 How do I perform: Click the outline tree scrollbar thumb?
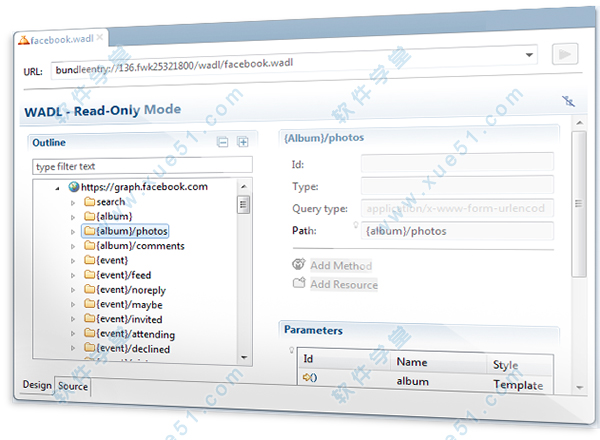tap(243, 205)
